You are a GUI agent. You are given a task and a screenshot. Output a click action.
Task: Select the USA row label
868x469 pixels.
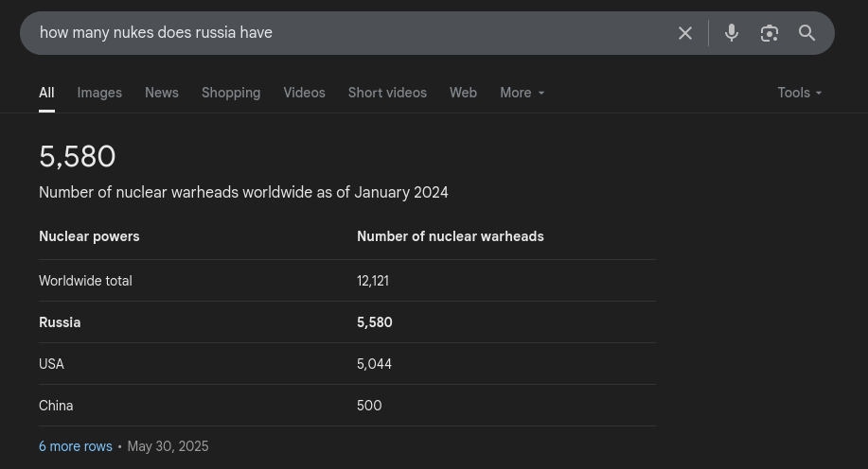click(x=51, y=364)
